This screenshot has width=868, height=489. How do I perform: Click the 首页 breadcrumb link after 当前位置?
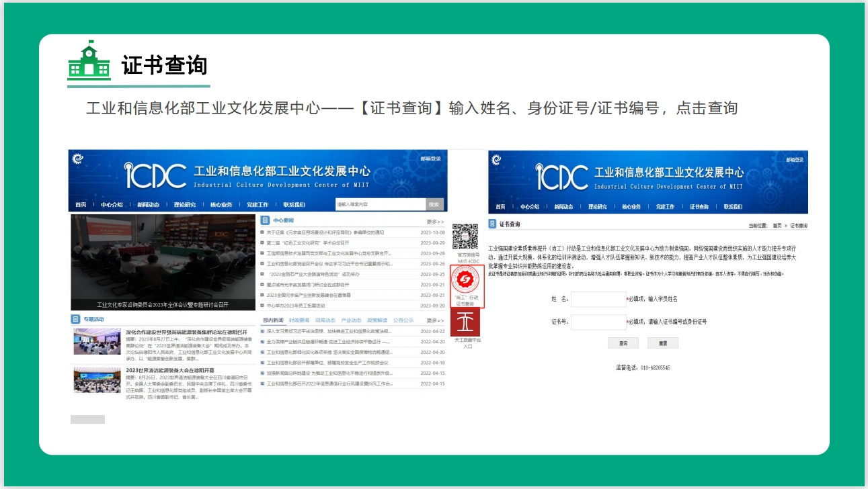tap(777, 226)
